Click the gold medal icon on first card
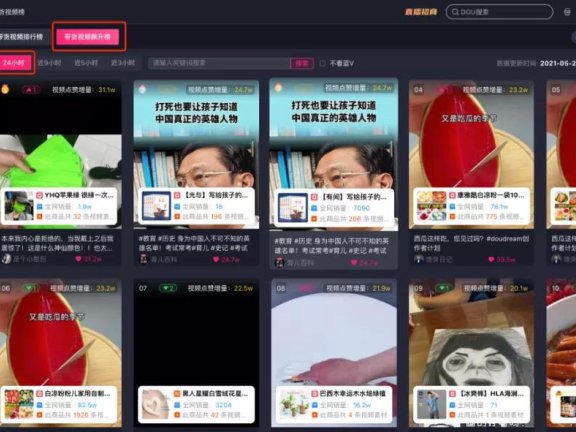The height and width of the screenshot is (432, 576). (x=5, y=89)
